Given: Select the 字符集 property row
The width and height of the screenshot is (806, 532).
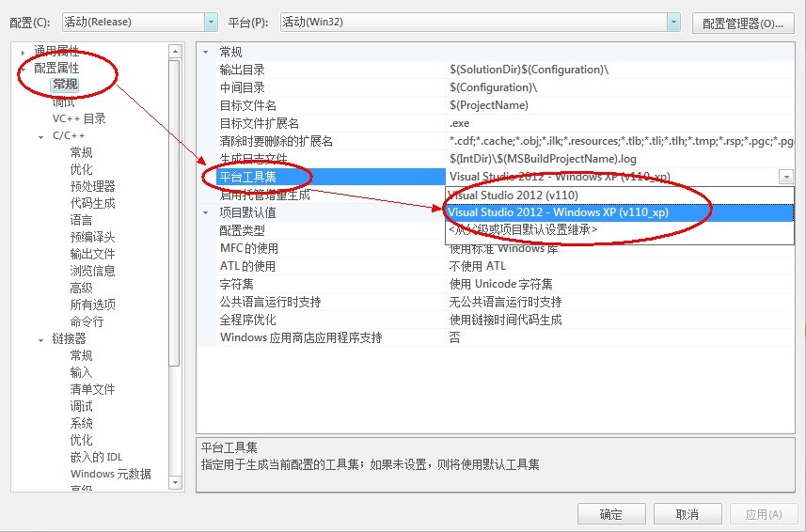Looking at the screenshot, I should [496, 284].
